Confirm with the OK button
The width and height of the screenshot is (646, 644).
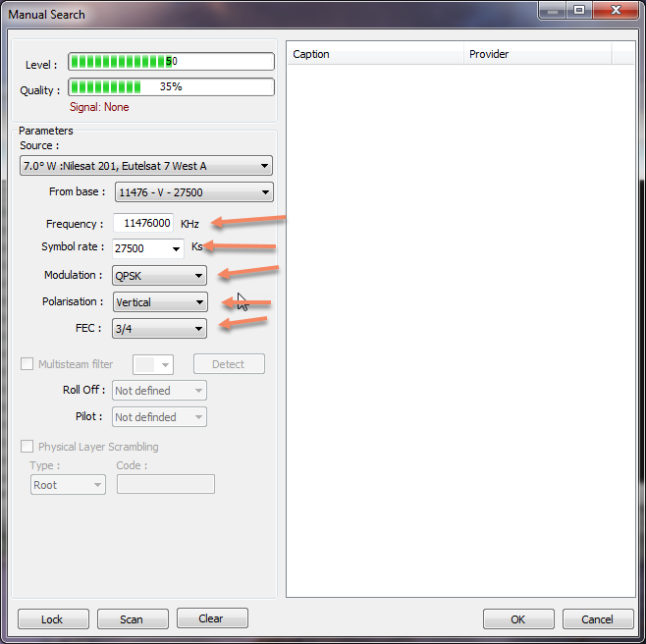pos(517,619)
